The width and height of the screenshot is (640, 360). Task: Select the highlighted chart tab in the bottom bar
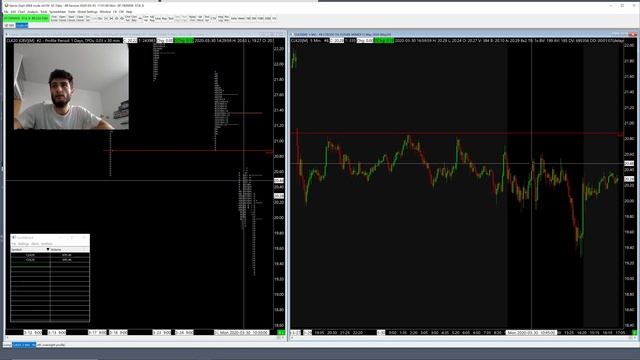click(24, 345)
